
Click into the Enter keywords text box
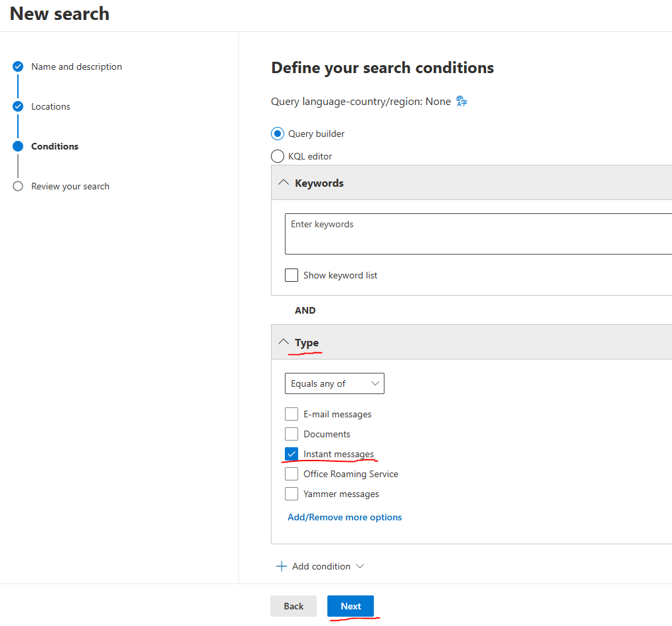click(478, 234)
